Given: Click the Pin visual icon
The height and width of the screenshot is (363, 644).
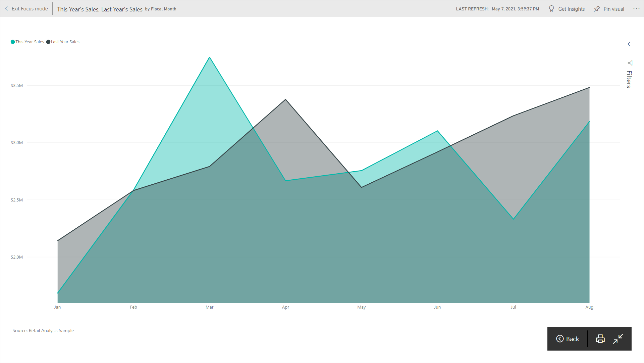Looking at the screenshot, I should click(597, 9).
